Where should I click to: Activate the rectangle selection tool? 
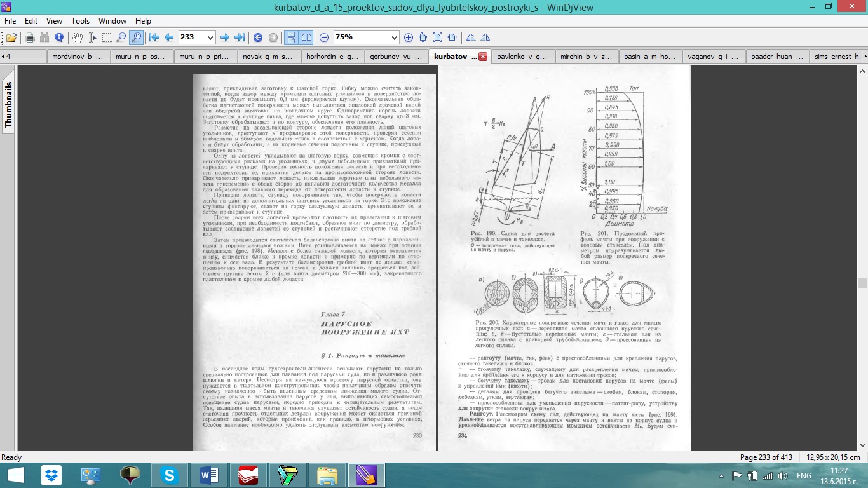pyautogui.click(x=106, y=37)
